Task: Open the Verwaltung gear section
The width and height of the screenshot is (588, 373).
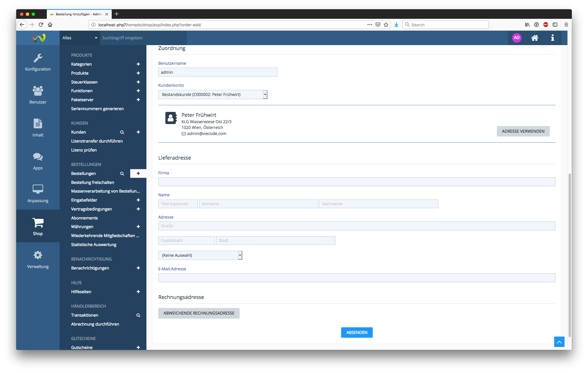Action: coord(38,259)
